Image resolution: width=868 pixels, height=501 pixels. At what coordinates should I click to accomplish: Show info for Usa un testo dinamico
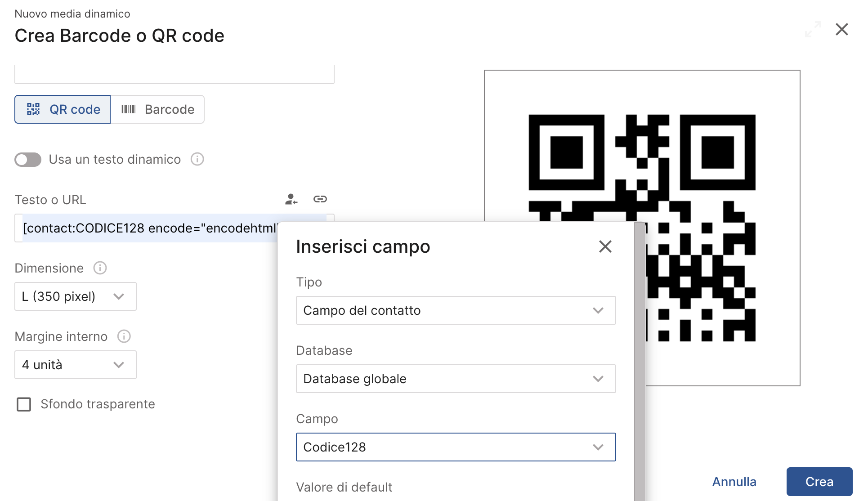(x=197, y=159)
